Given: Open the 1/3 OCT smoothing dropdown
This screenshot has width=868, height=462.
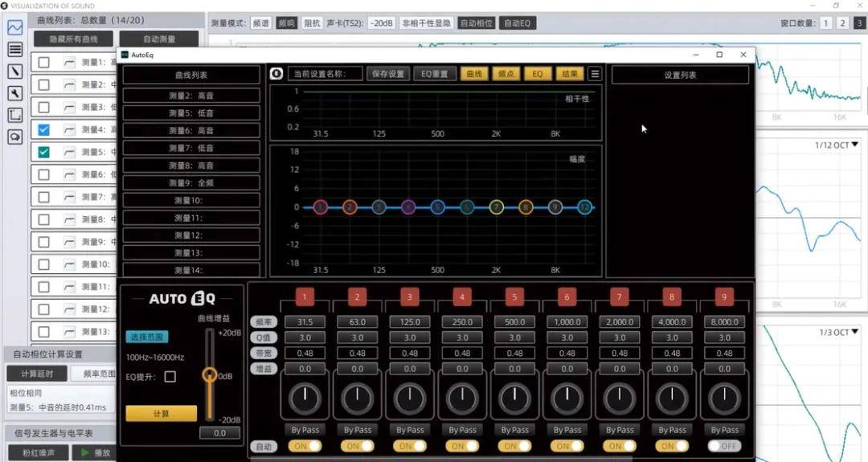Looking at the screenshot, I should pos(837,332).
